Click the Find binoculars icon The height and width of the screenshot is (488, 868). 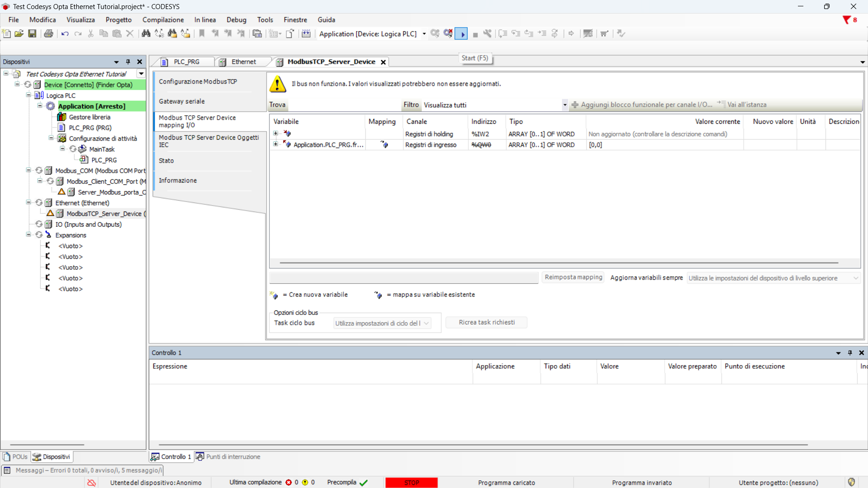(146, 33)
